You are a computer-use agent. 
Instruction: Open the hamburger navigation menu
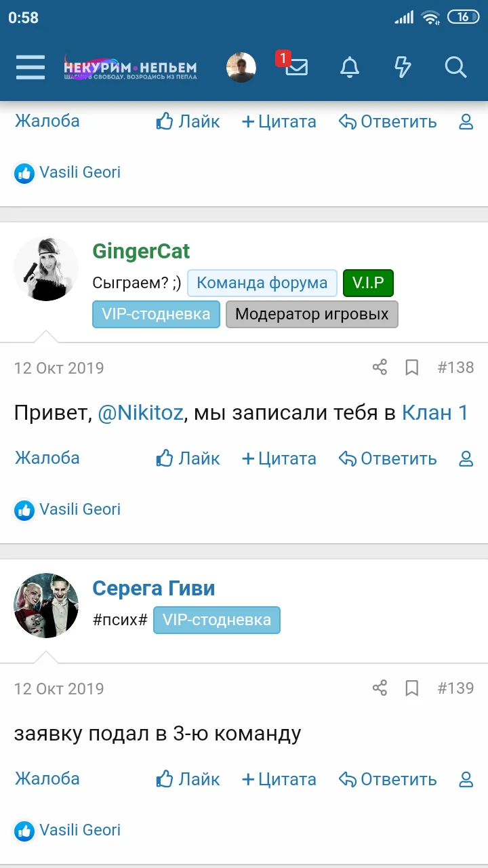click(30, 67)
